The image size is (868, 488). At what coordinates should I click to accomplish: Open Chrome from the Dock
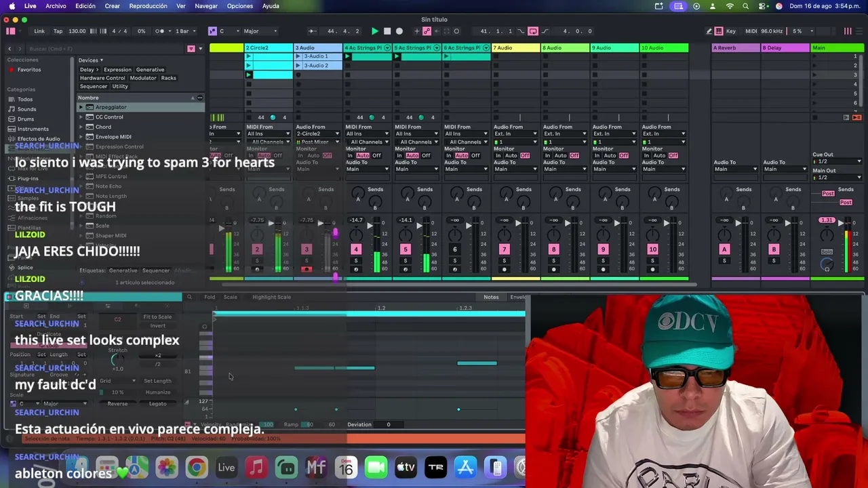pyautogui.click(x=197, y=467)
